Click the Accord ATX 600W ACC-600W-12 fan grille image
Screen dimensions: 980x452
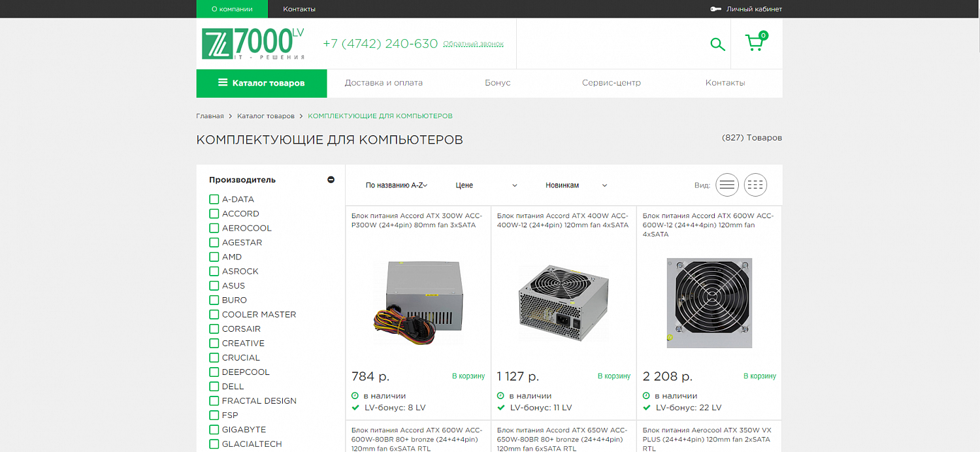(710, 302)
